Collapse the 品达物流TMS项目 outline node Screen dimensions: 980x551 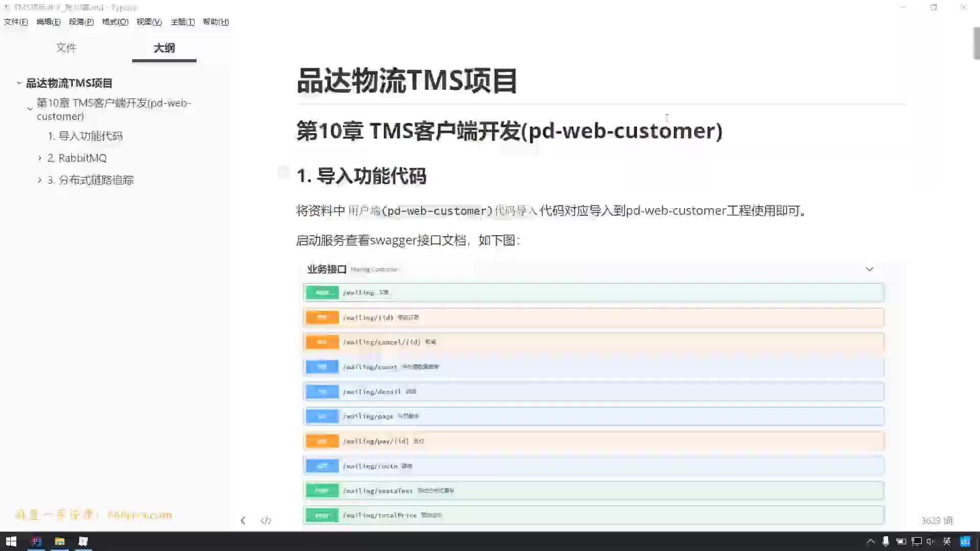pyautogui.click(x=19, y=83)
